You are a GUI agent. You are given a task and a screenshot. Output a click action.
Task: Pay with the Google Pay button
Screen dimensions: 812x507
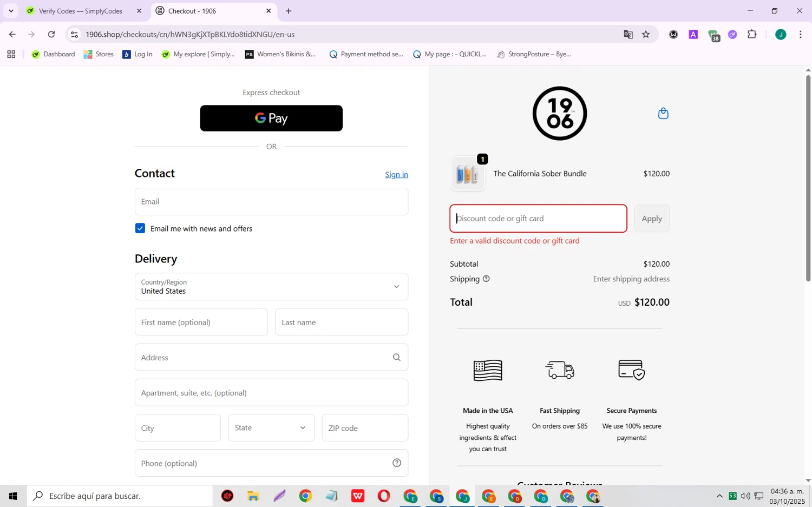click(x=271, y=118)
